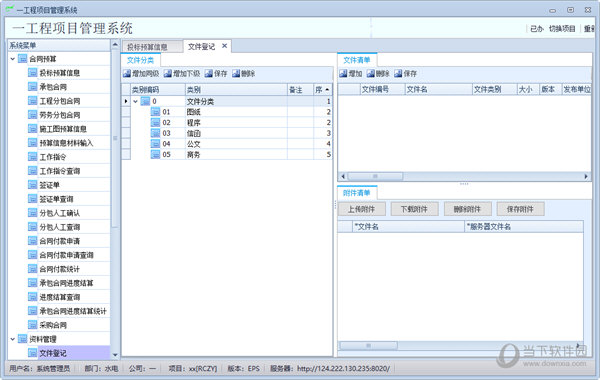This screenshot has height=380, width=600.
Task: Select 劳务分包合同 in the sidebar
Action: (59, 115)
